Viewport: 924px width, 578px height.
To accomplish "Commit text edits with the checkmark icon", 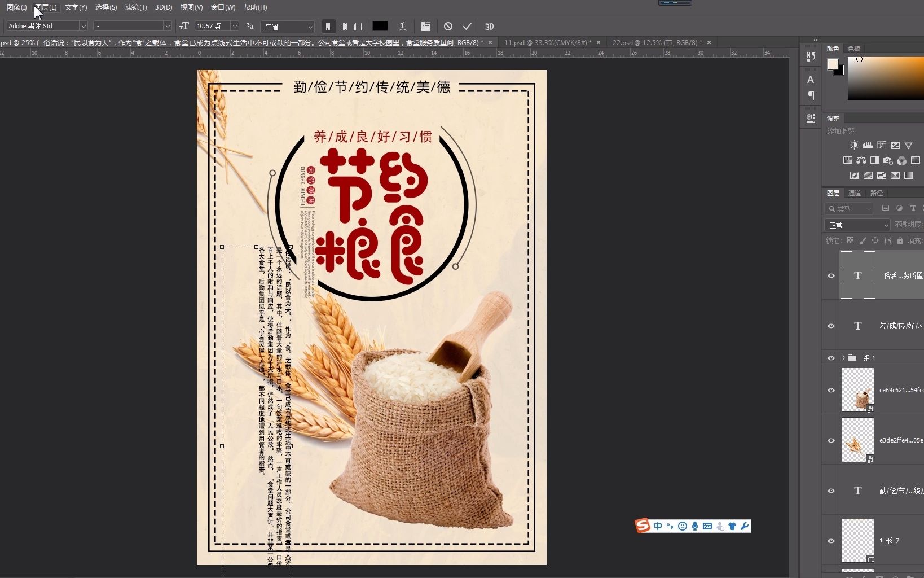I will pyautogui.click(x=467, y=27).
